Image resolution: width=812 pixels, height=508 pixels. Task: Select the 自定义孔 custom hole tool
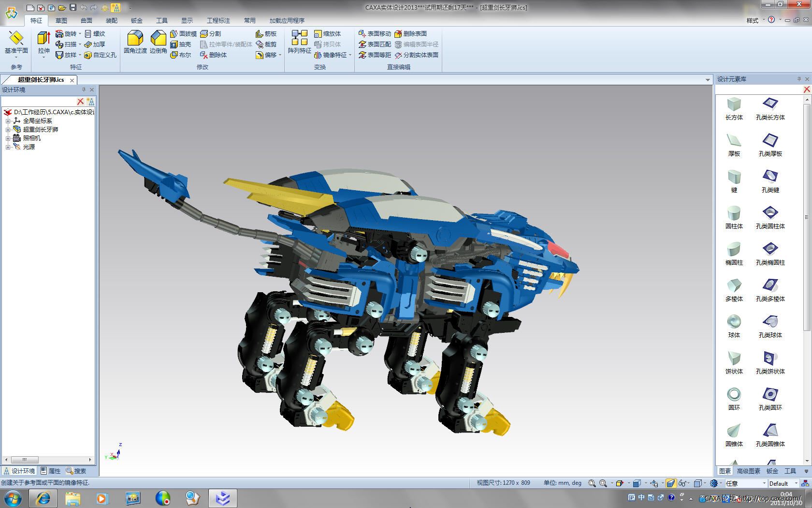click(100, 55)
